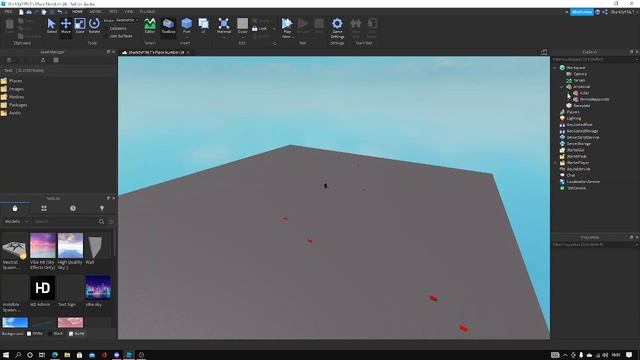Select None toolbox background option
The image size is (640, 360).
click(76, 333)
